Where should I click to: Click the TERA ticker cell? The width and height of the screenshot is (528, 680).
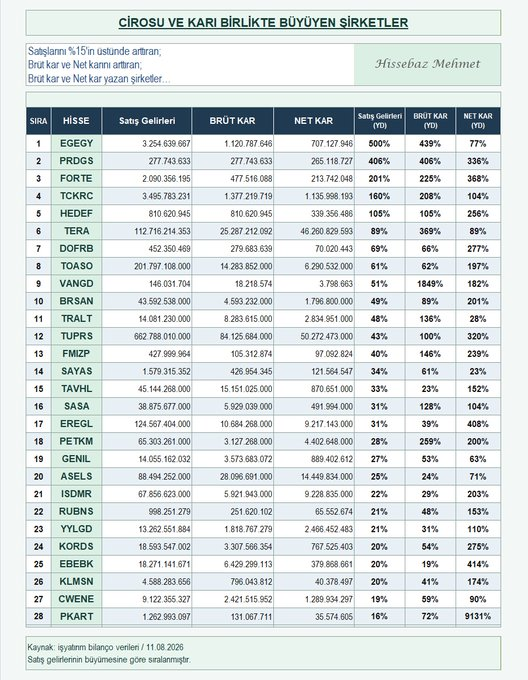tap(76, 231)
